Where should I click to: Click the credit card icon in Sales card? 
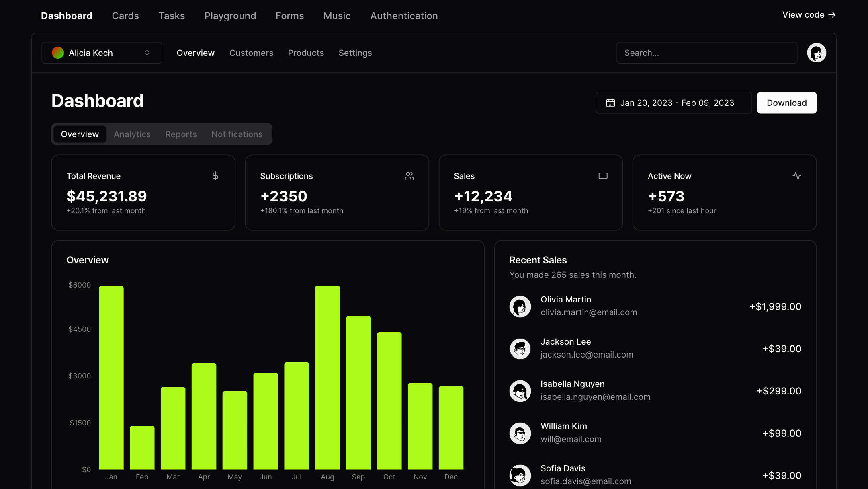click(x=603, y=176)
